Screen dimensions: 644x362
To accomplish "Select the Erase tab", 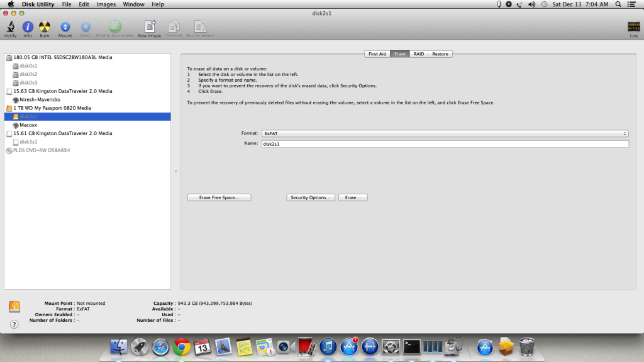I will [399, 54].
